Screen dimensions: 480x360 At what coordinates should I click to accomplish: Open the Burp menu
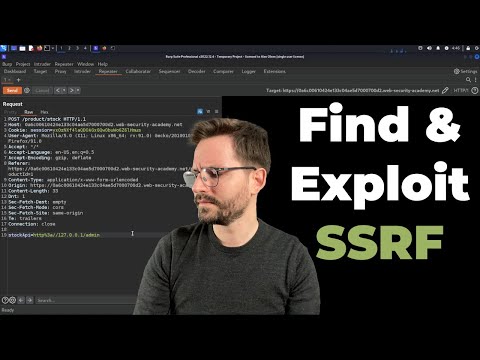(x=7, y=64)
